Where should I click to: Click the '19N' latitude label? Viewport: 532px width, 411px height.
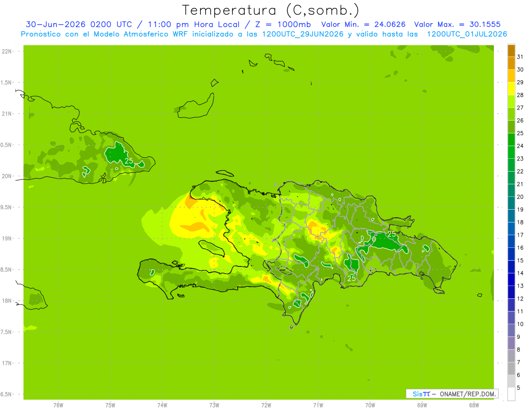[x=7, y=238]
